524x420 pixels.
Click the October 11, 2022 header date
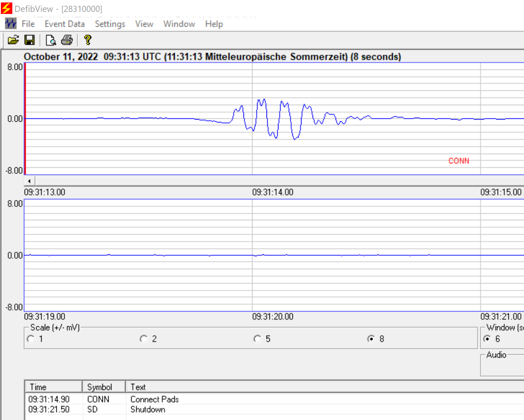[x=61, y=56]
